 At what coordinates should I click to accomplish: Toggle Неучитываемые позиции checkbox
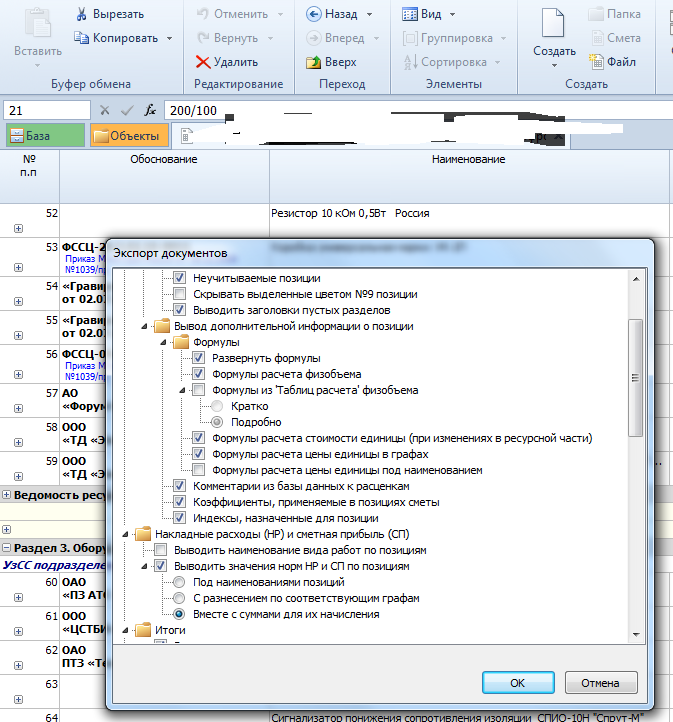[x=180, y=278]
